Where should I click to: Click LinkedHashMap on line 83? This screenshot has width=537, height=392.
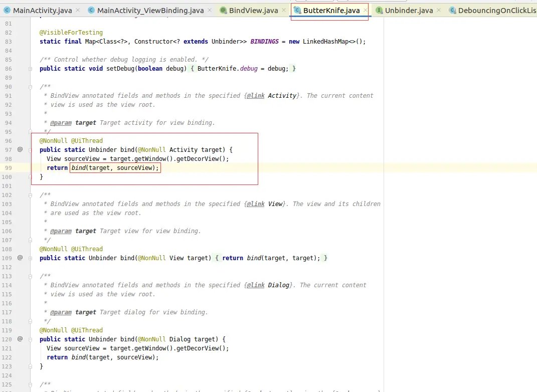point(326,42)
